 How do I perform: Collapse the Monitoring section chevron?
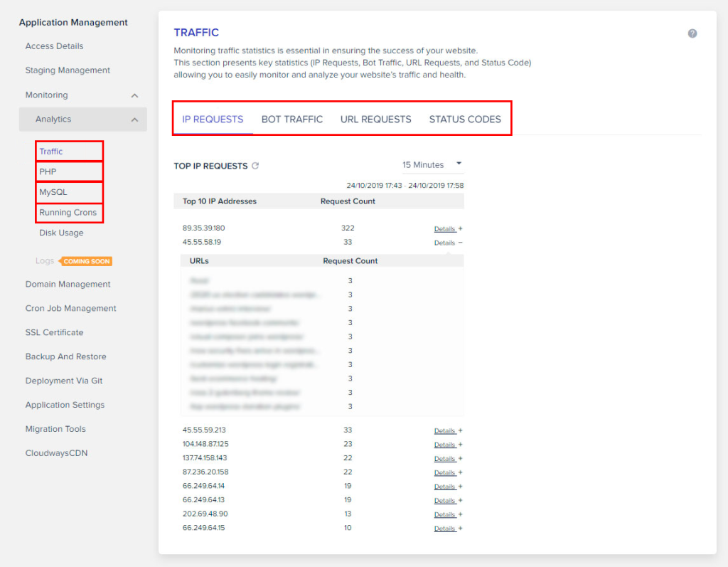[134, 95]
